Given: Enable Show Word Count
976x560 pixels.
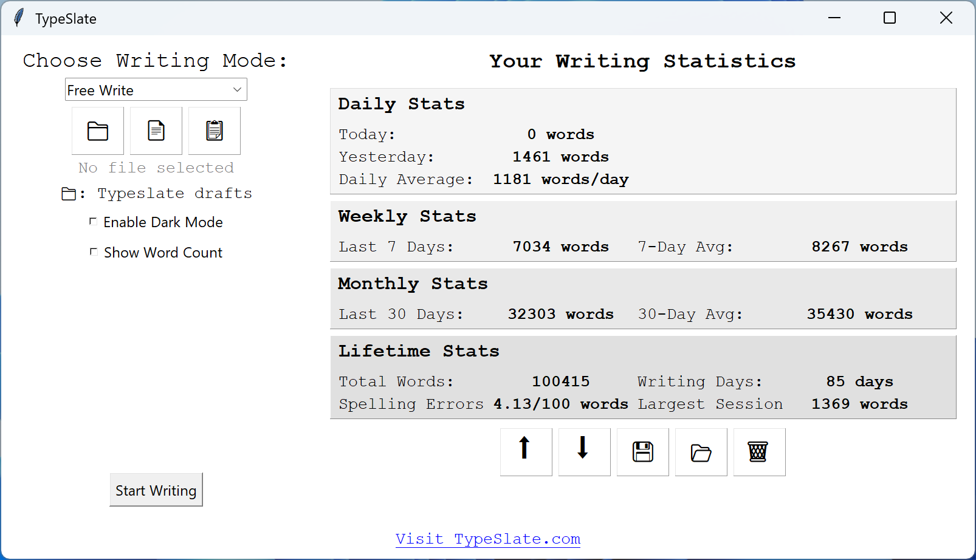Looking at the screenshot, I should (94, 251).
